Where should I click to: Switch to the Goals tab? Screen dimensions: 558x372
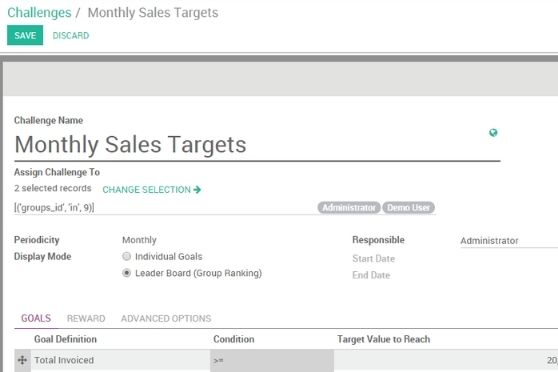[36, 318]
